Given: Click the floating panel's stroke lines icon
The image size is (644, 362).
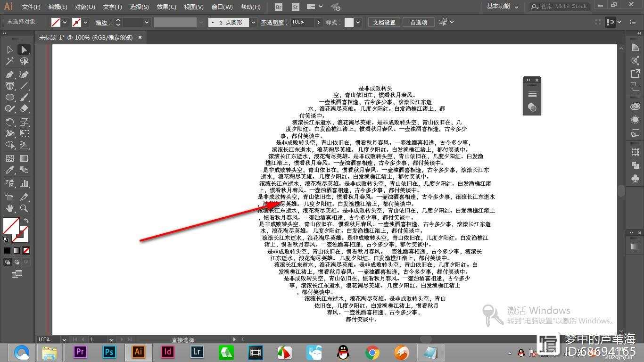Looking at the screenshot, I should tap(532, 94).
